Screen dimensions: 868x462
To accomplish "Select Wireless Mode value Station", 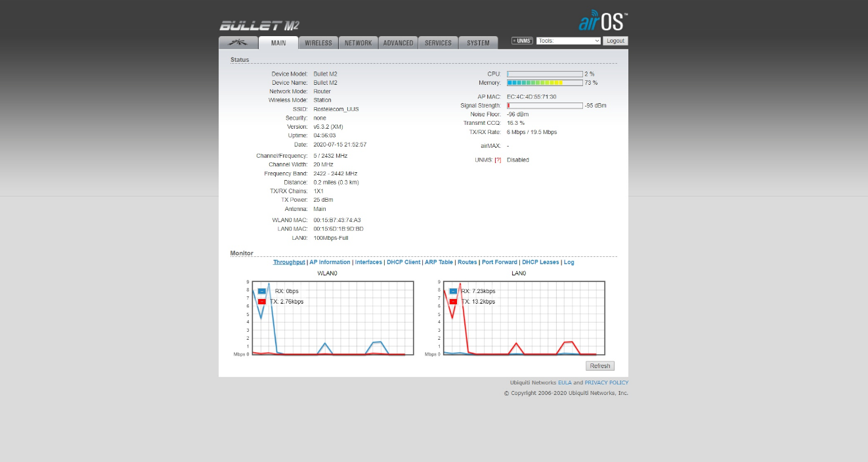I will click(322, 101).
